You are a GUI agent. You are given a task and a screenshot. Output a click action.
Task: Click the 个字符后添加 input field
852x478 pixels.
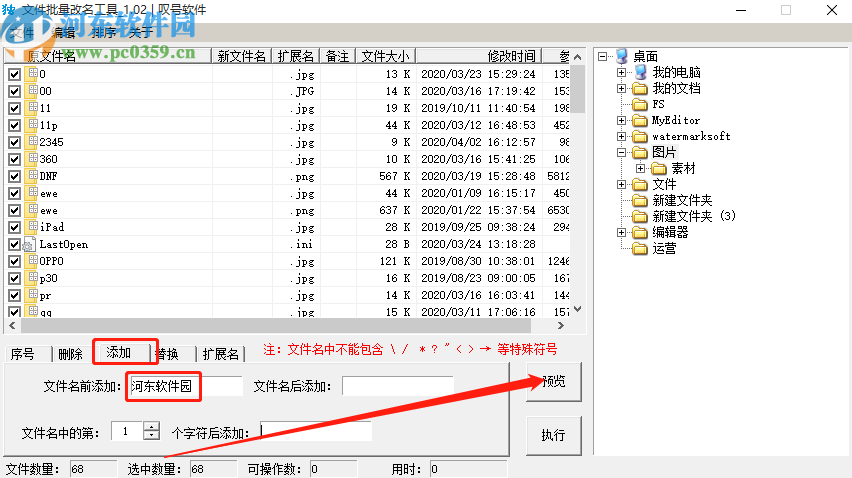(316, 431)
